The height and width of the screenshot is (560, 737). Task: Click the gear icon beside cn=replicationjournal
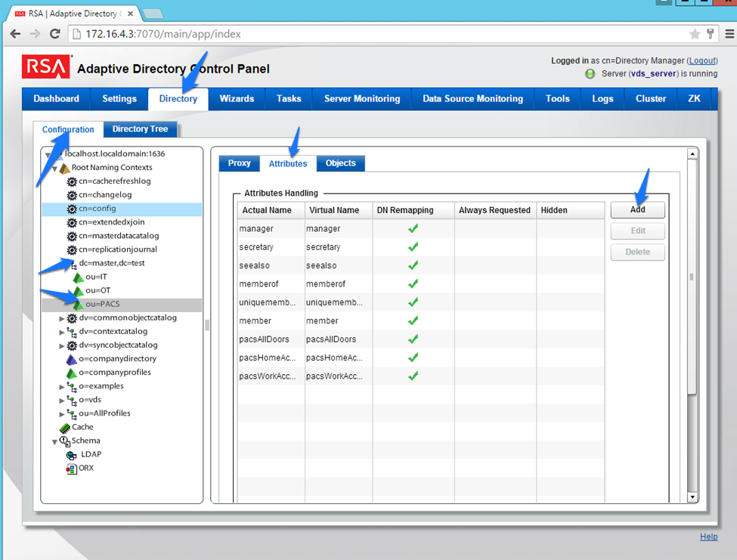pyautogui.click(x=72, y=249)
